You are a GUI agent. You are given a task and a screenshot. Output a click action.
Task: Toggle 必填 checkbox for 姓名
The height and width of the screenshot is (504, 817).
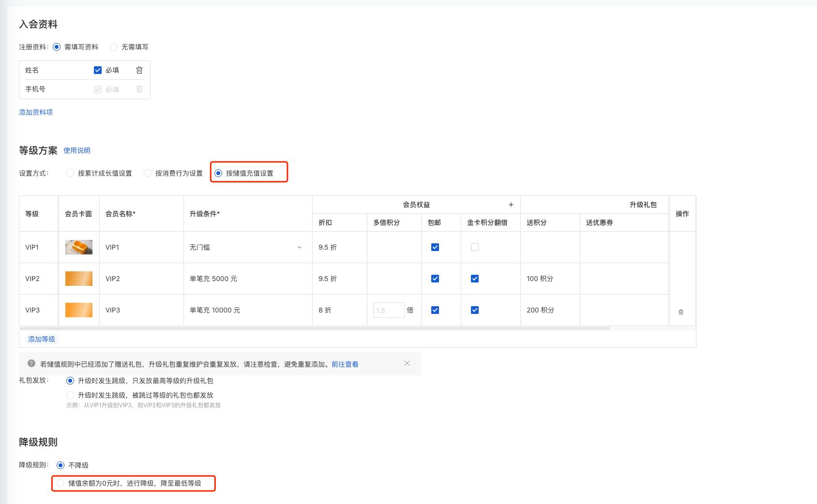98,70
